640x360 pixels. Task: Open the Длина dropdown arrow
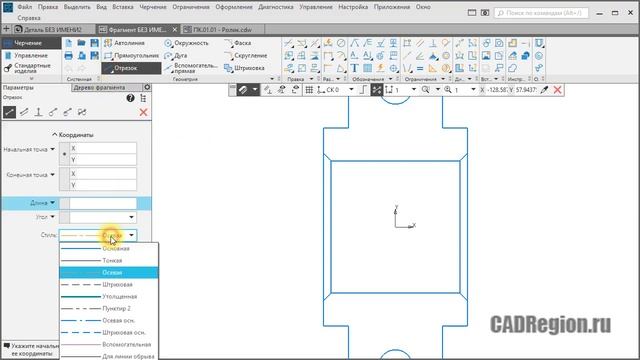tap(52, 202)
